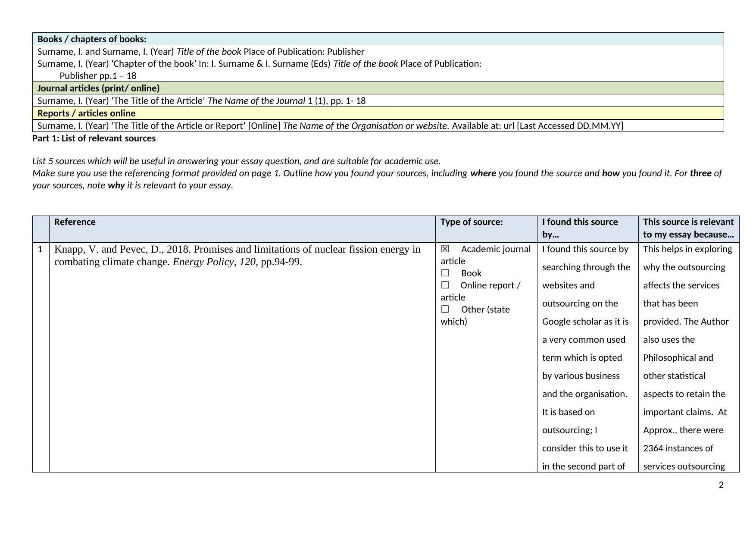Click the 'Chapter of the book' reference line

click(x=259, y=64)
